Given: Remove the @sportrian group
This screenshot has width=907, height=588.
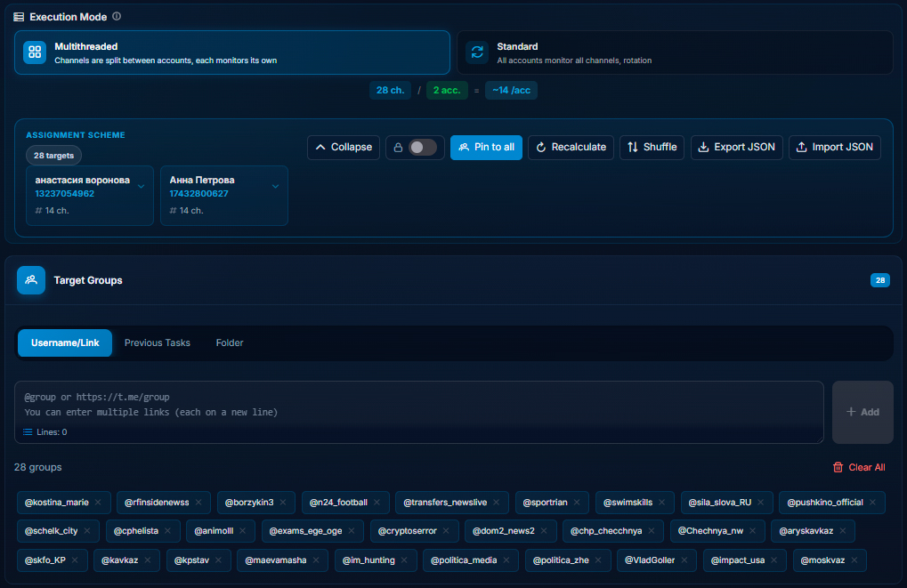Looking at the screenshot, I should 577,503.
